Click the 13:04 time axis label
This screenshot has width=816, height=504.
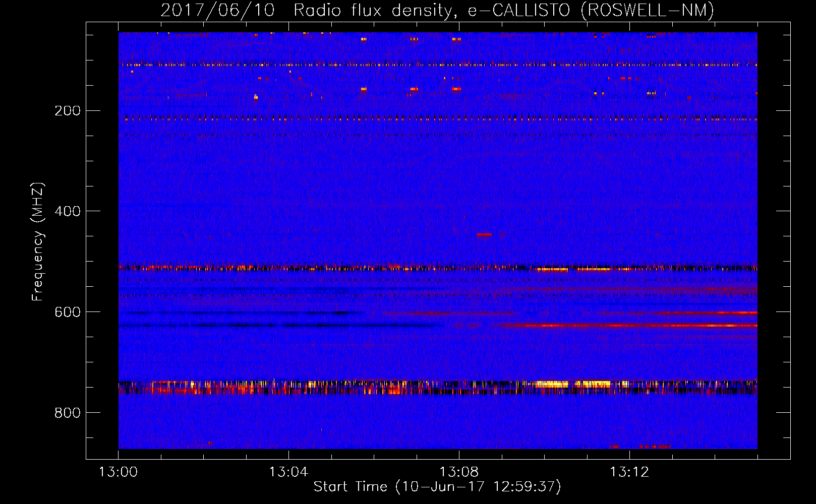pos(288,472)
